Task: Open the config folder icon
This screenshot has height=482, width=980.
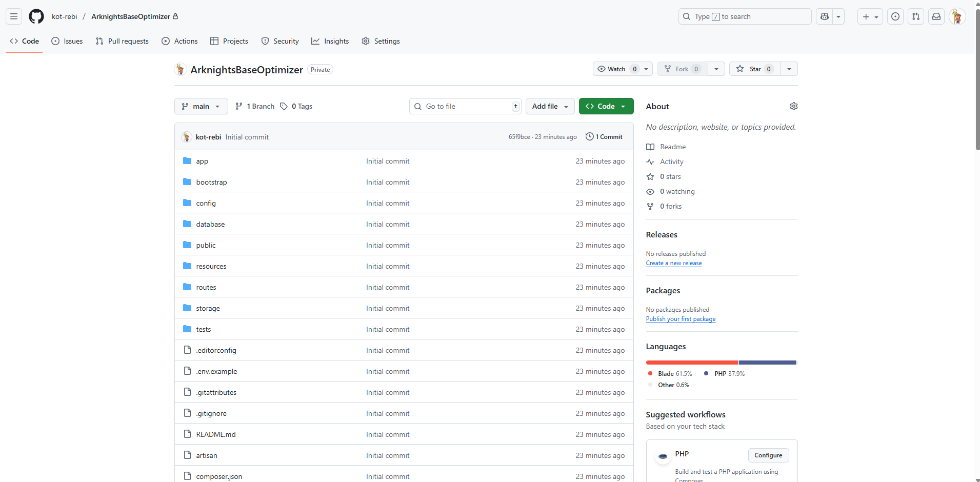Action: tap(187, 203)
